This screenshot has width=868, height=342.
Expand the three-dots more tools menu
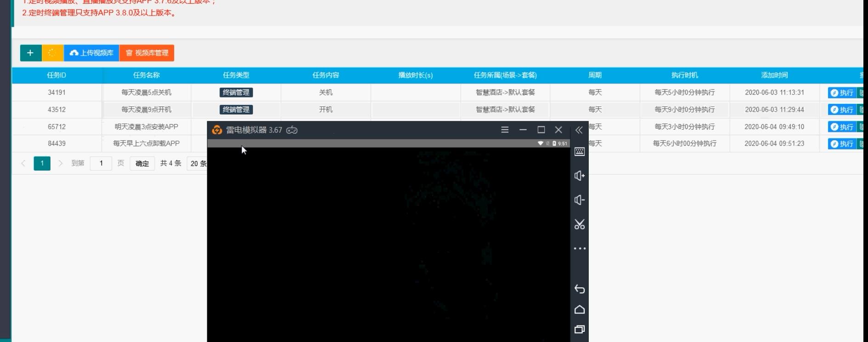(x=579, y=249)
